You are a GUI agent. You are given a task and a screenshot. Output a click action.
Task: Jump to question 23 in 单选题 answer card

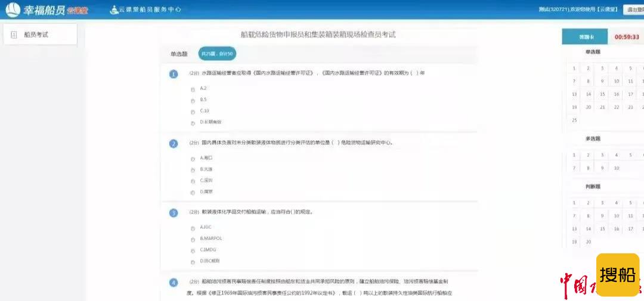[x=630, y=107]
